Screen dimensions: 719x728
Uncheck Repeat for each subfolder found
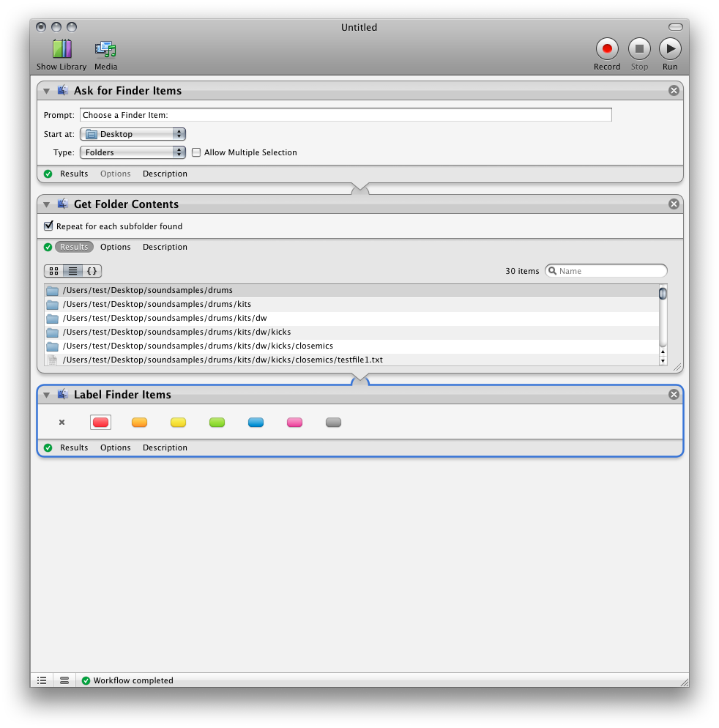coord(48,226)
